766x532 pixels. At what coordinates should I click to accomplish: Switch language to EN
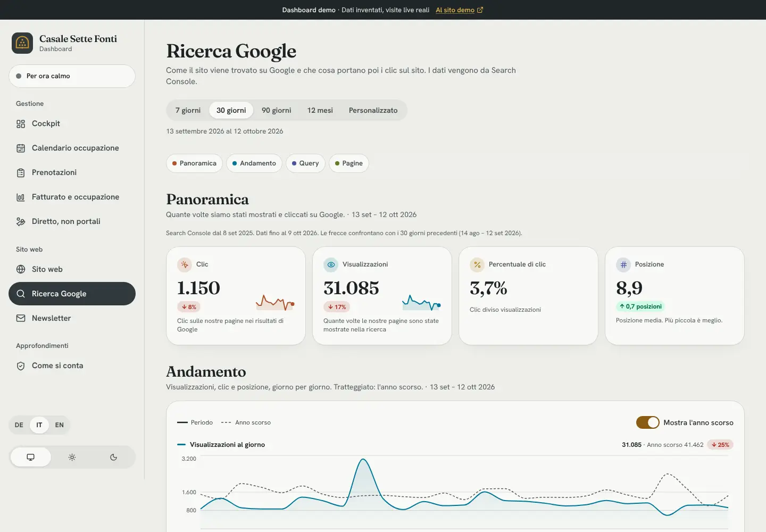click(x=60, y=425)
